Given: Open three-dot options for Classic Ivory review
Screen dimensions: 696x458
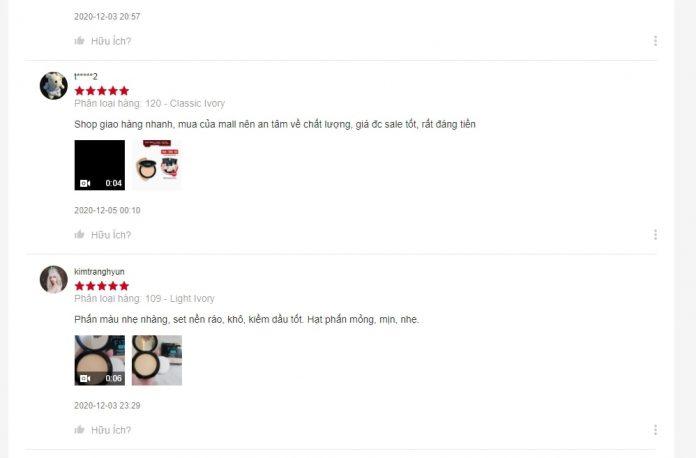Looking at the screenshot, I should coord(655,234).
